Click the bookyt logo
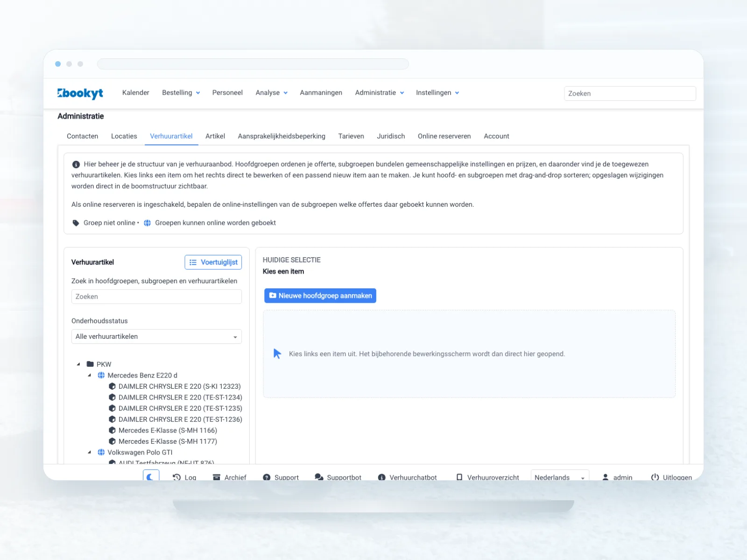The height and width of the screenshot is (560, 747). click(x=80, y=93)
